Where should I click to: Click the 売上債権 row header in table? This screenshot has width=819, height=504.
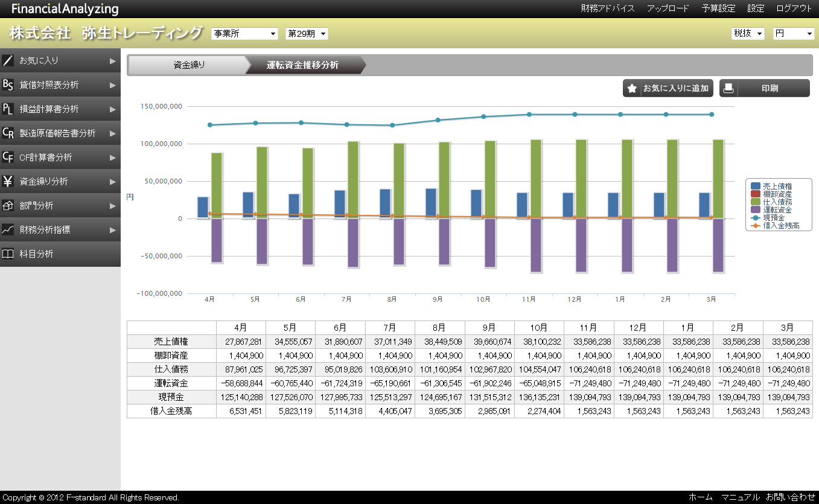click(171, 342)
